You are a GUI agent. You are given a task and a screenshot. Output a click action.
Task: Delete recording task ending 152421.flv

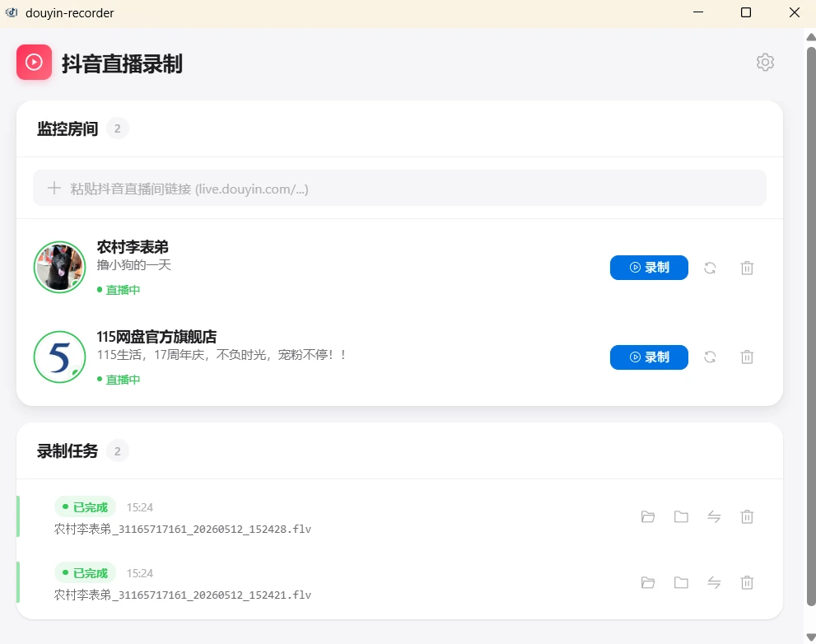tap(747, 582)
